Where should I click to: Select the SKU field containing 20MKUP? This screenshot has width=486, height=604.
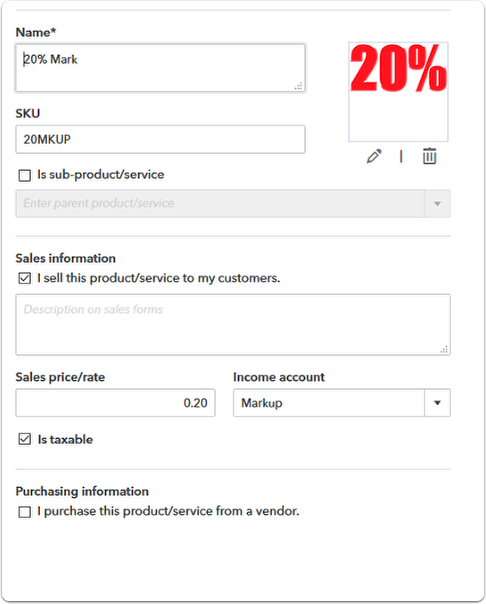point(160,139)
